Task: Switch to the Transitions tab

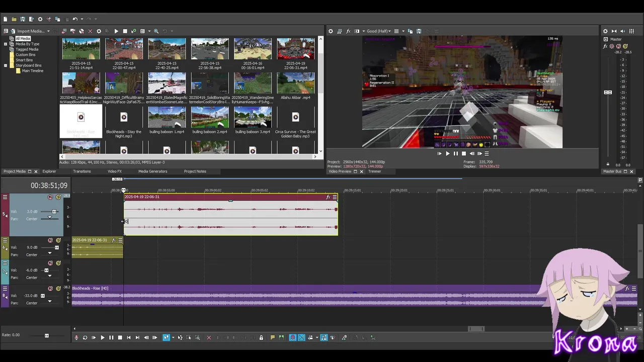Action: (x=82, y=171)
